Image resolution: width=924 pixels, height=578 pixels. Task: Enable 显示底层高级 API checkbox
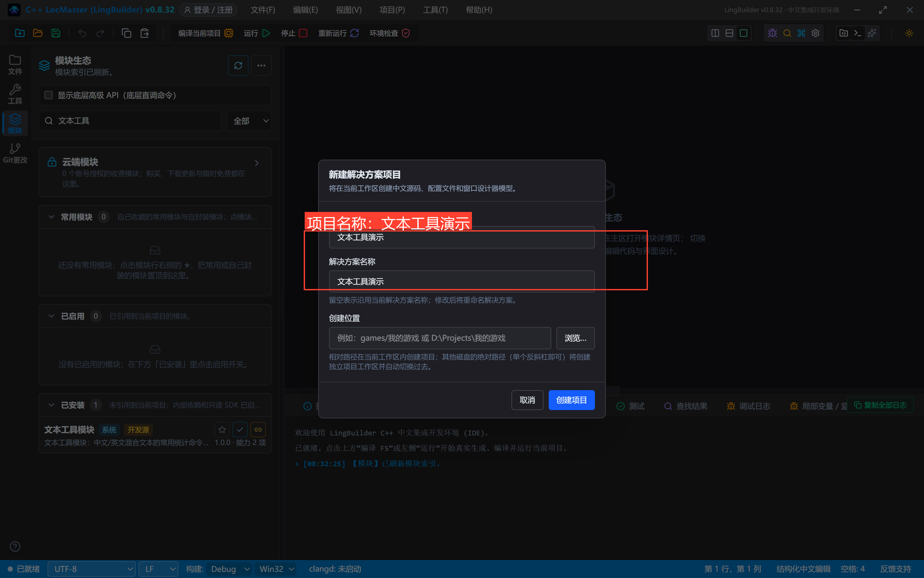tap(48, 95)
